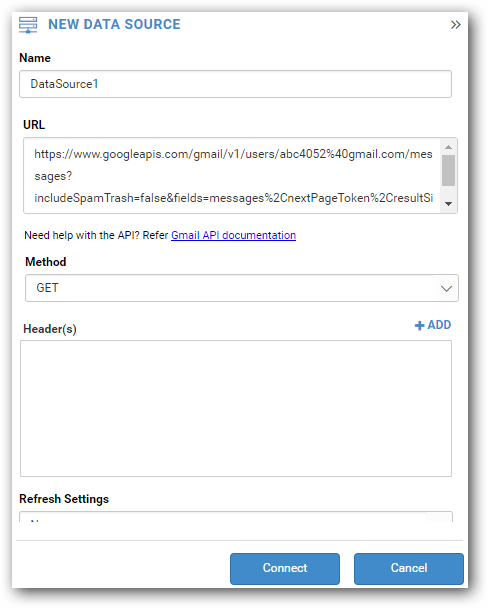
Task: Open the Method combo box showing GET
Action: [x=241, y=288]
